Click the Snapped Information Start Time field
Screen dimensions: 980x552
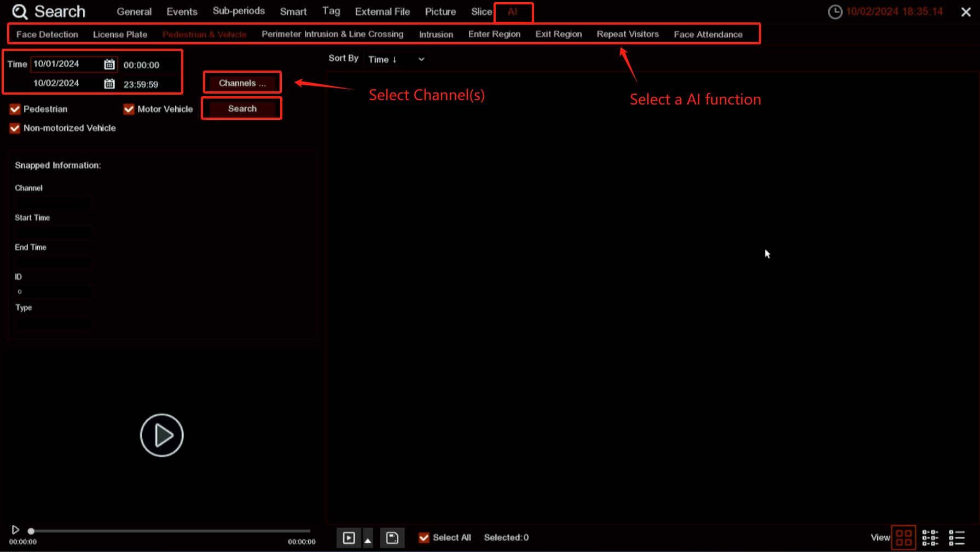(53, 233)
